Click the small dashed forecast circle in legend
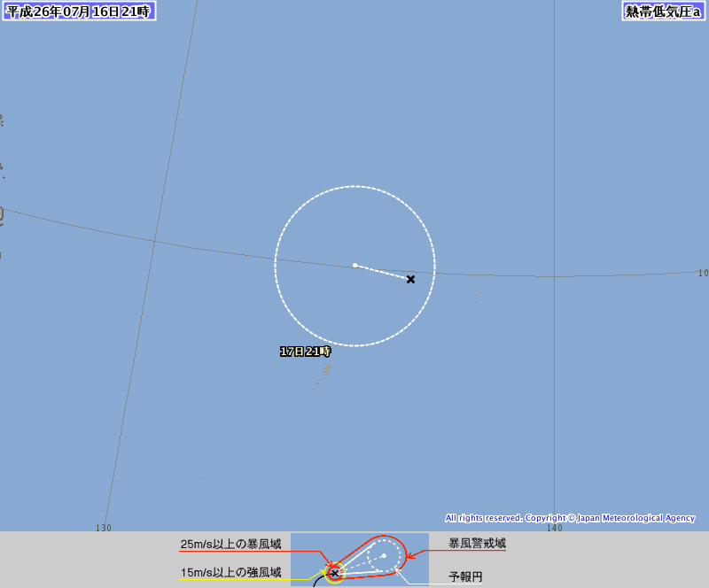Screen dimensions: 709x588 (384, 555)
